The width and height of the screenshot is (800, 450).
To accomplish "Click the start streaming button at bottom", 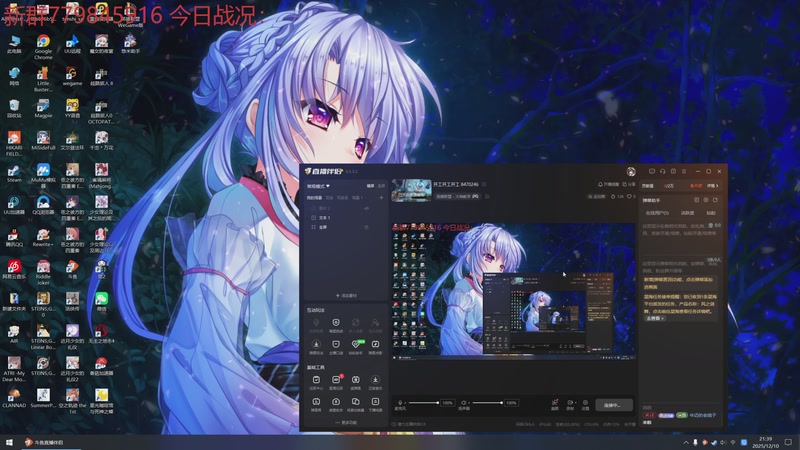I will pyautogui.click(x=614, y=405).
